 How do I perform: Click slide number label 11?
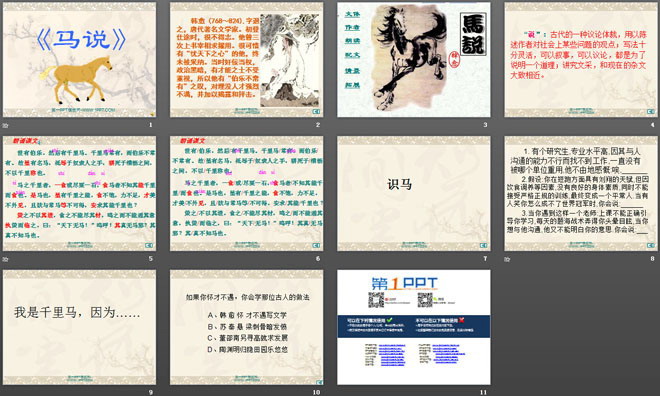click(x=484, y=392)
